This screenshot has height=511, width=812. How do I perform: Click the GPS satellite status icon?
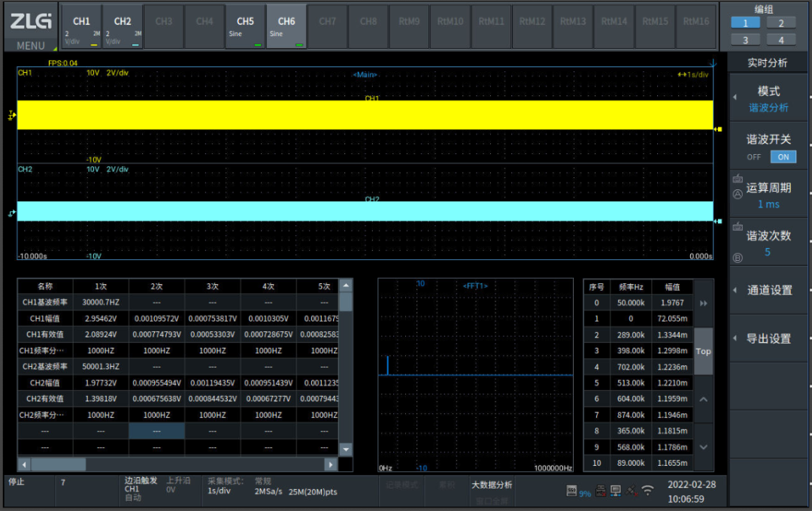click(x=630, y=491)
